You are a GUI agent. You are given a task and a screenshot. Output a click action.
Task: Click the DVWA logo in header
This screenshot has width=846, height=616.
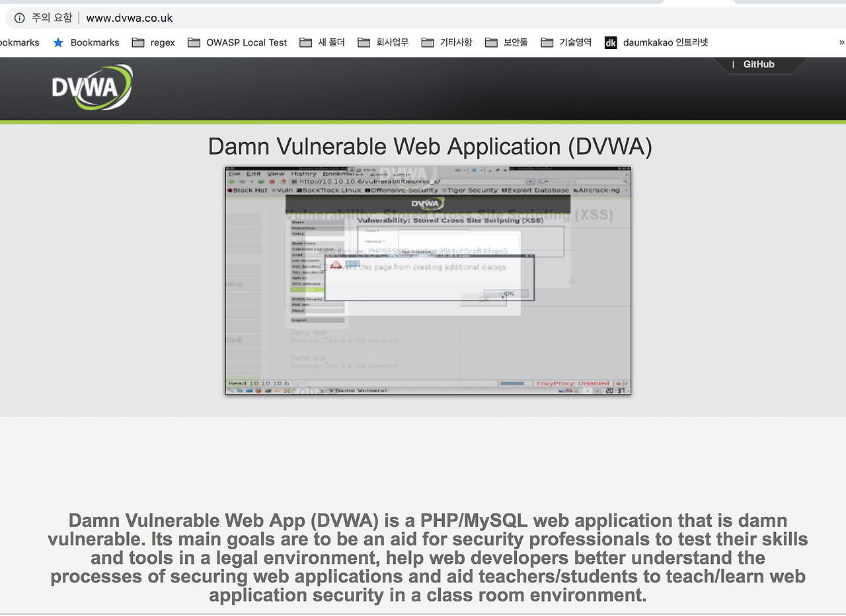click(92, 87)
